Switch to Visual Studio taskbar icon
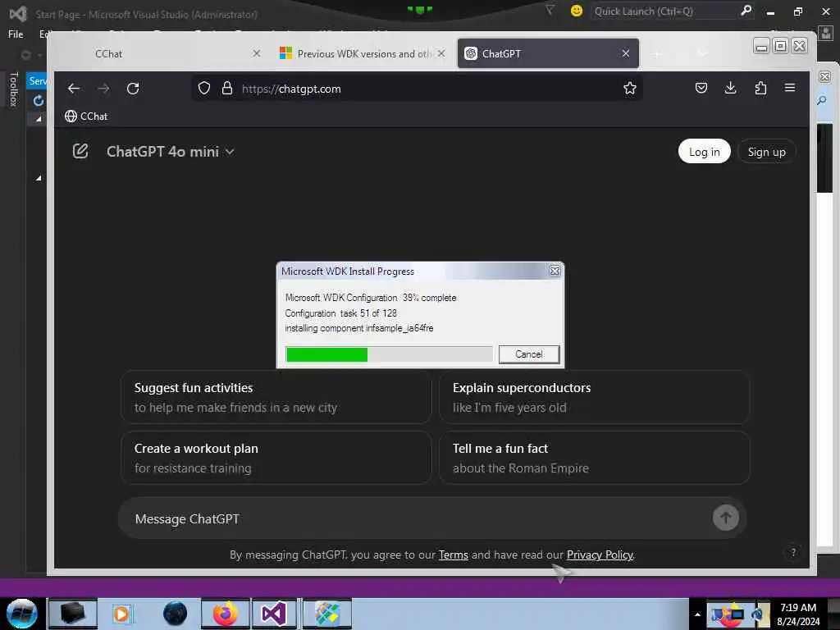840x630 pixels. 274,614
